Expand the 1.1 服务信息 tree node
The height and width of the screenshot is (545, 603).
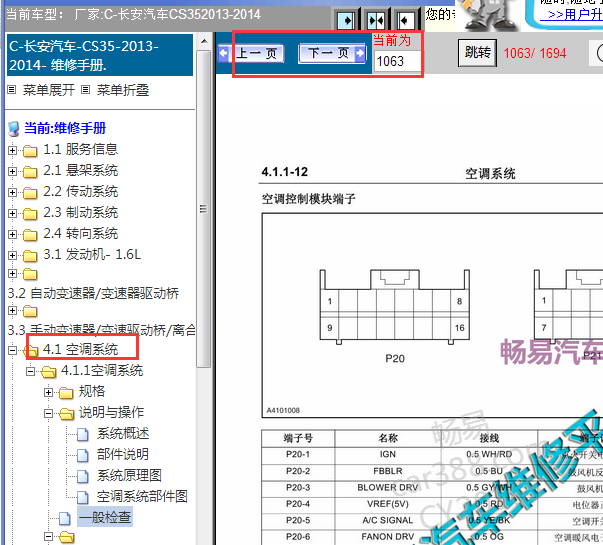[12, 150]
